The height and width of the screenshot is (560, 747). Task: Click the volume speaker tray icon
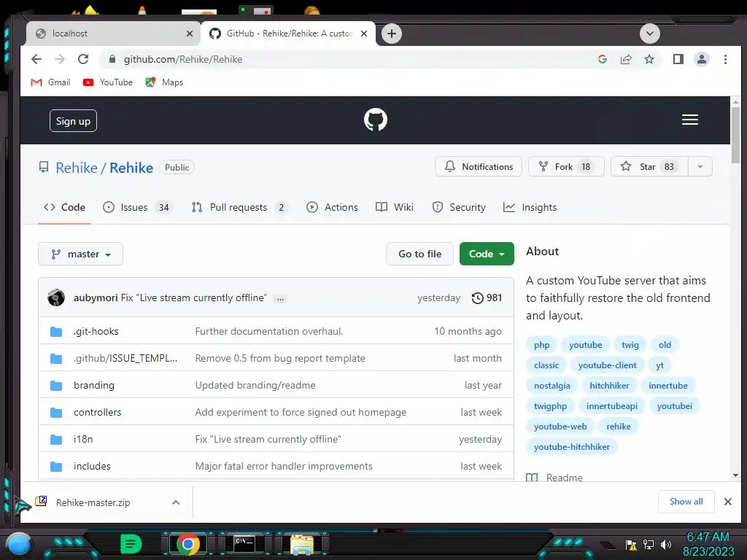point(666,544)
